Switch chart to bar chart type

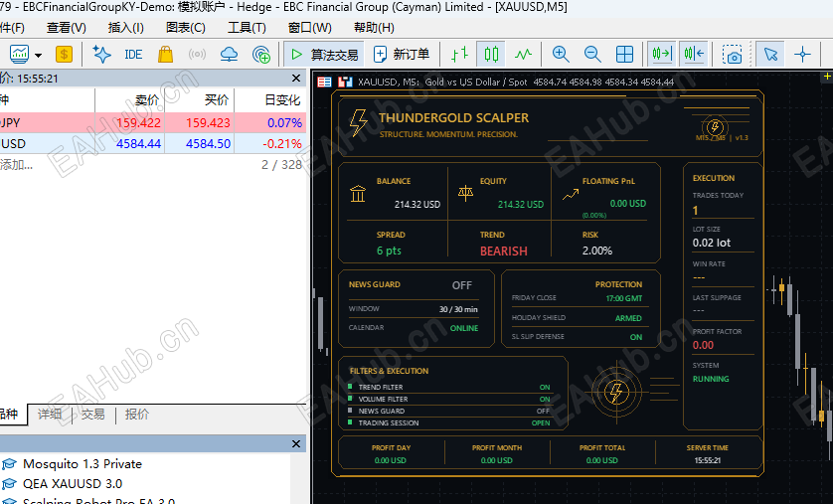[459, 54]
